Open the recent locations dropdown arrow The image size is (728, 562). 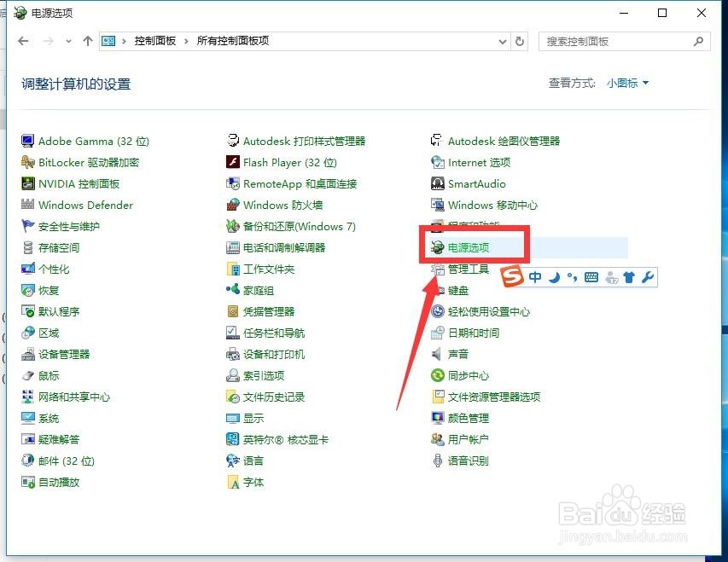point(68,41)
